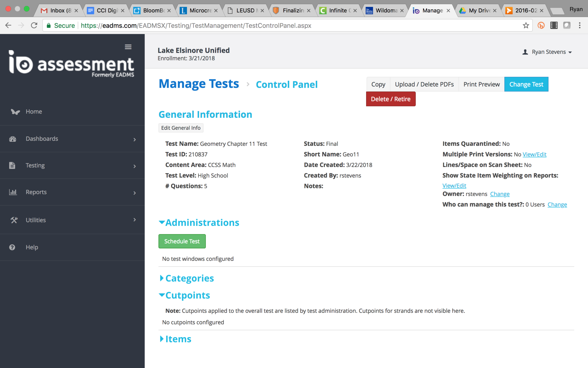
Task: Click the Dashboards gauge icon
Action: click(13, 139)
